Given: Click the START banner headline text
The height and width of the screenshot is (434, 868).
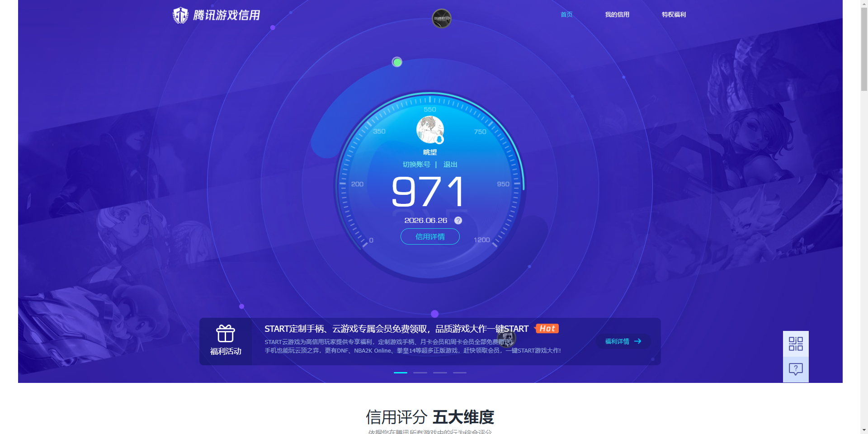Looking at the screenshot, I should click(396, 329).
